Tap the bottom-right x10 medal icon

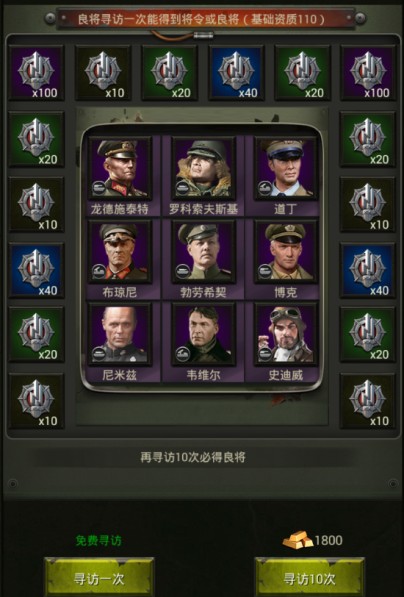pyautogui.click(x=368, y=401)
